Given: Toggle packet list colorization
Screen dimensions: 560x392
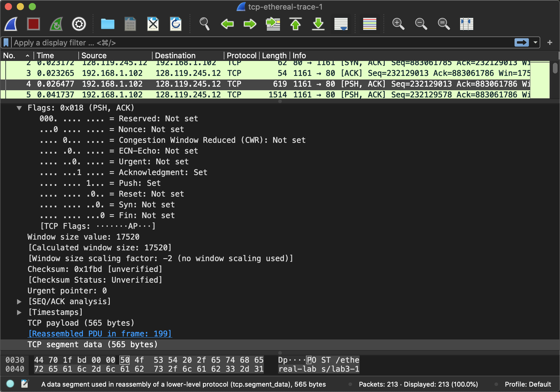Looking at the screenshot, I should click(370, 24).
